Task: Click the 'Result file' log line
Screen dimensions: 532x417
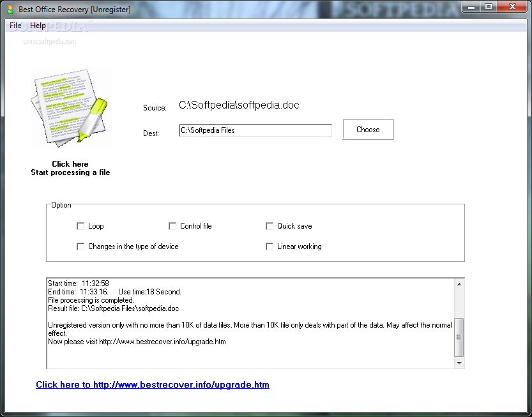Action: 114,308
